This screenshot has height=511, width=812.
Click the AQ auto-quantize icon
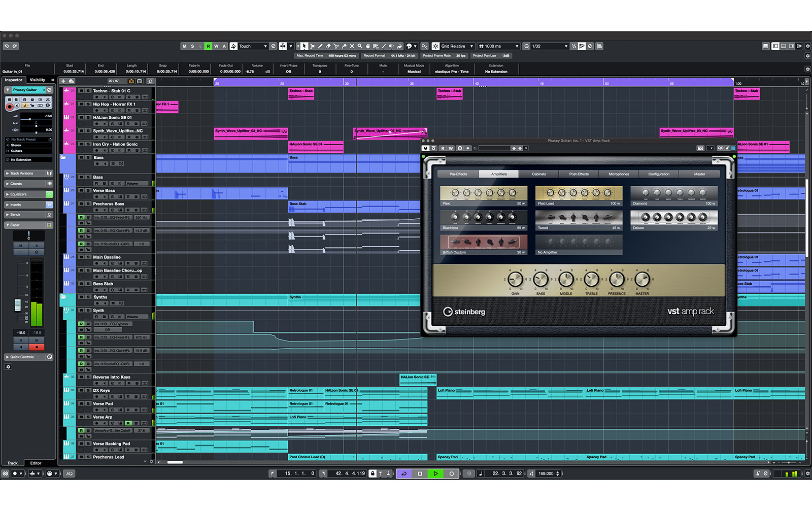[x=69, y=473]
